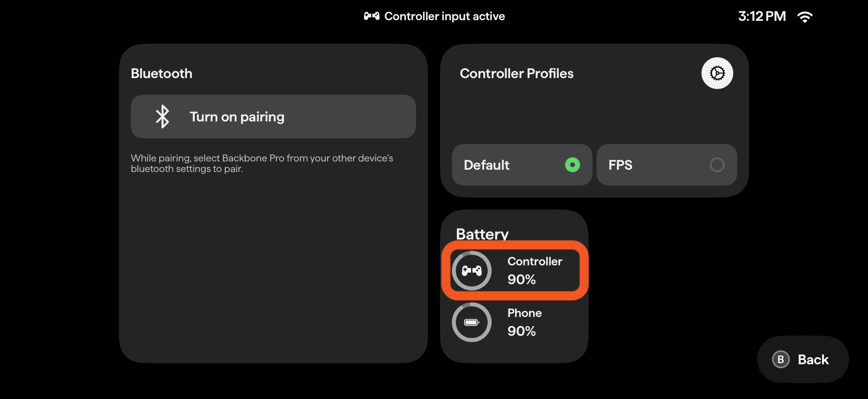Select the Default controller profile
The width and height of the screenshot is (868, 399).
(x=522, y=165)
